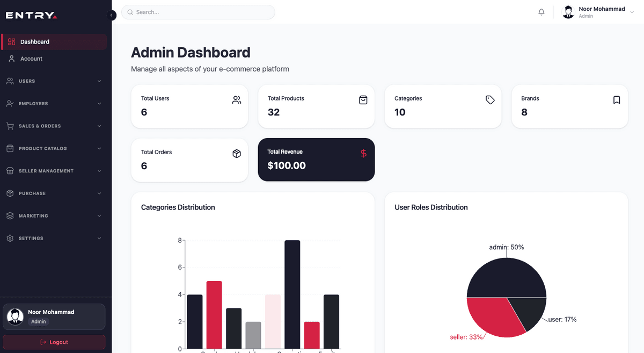Expand the Sales & Orders section
Image resolution: width=644 pixels, height=353 pixels.
coord(54,126)
